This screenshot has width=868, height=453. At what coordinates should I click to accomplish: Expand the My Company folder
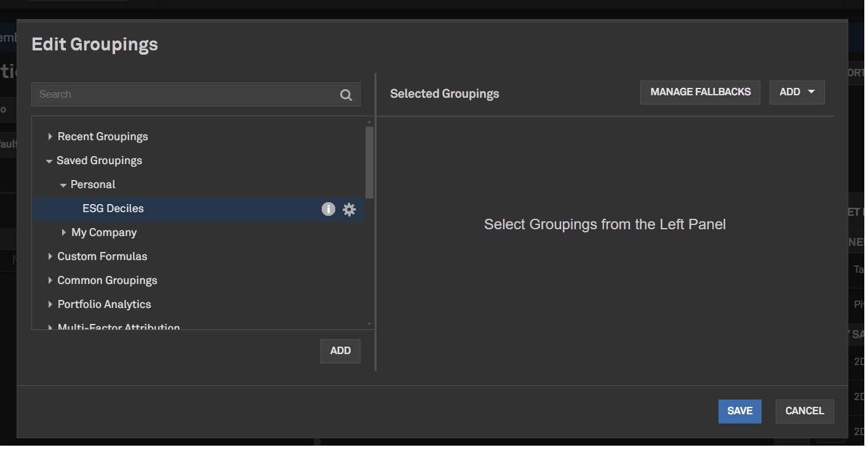pos(64,232)
